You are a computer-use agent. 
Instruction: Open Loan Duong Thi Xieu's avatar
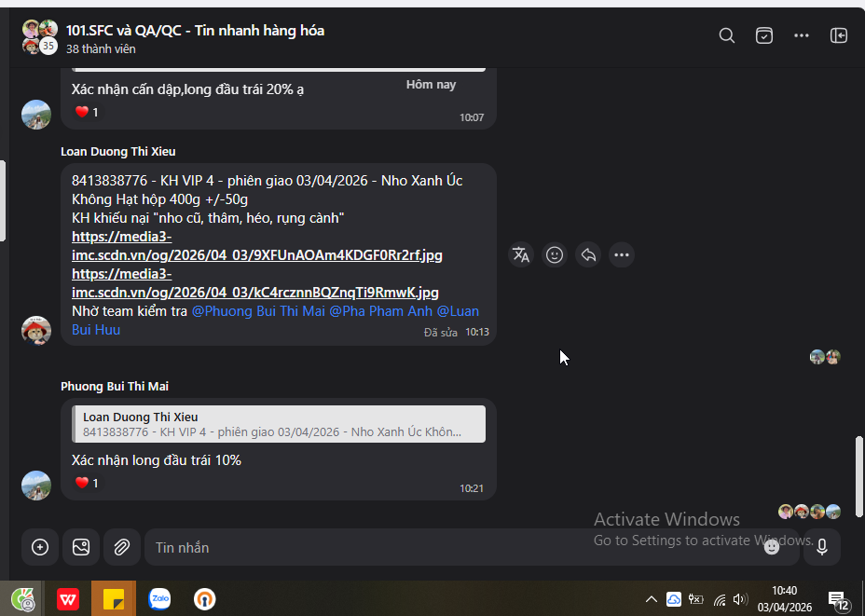[35, 330]
